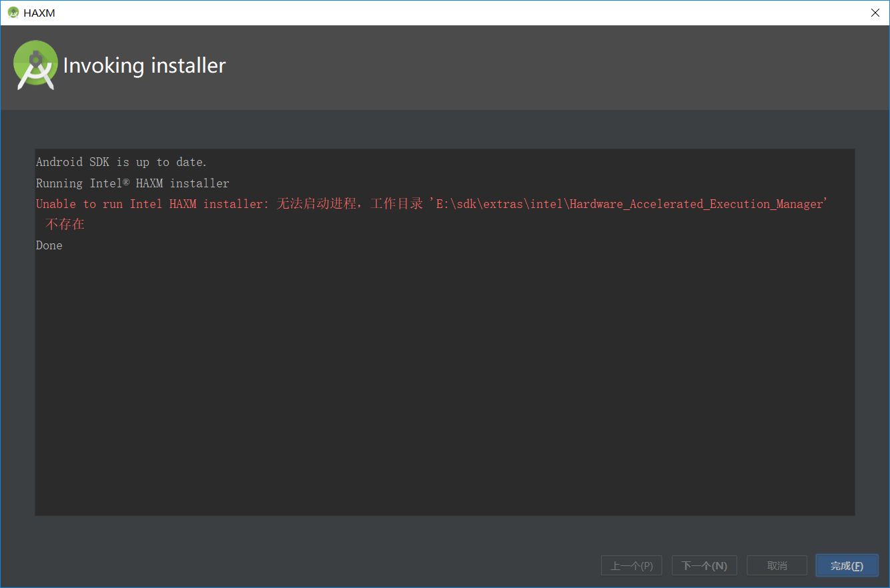Click the 完成(F) finish button
Viewport: 890px width, 588px height.
pos(847,565)
